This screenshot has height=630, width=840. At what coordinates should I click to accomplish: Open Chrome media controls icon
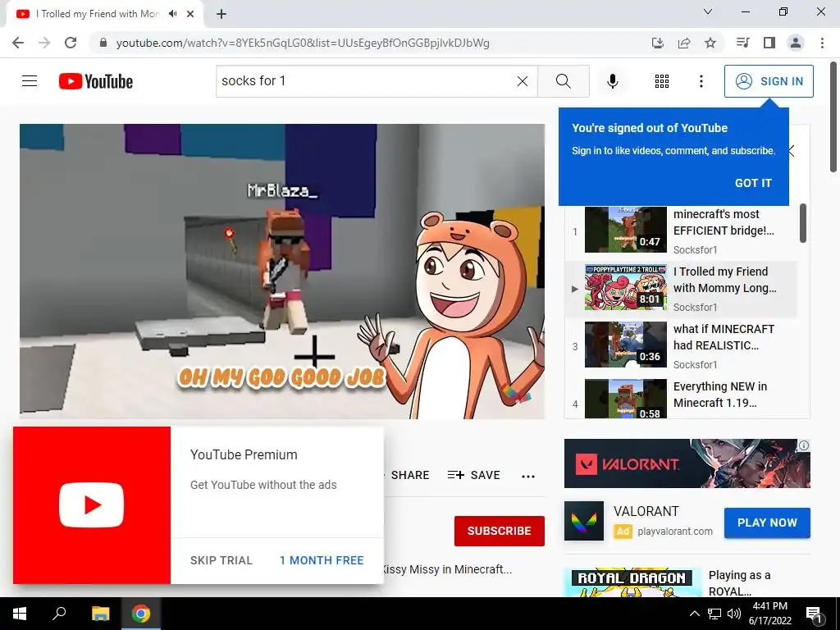[743, 43]
